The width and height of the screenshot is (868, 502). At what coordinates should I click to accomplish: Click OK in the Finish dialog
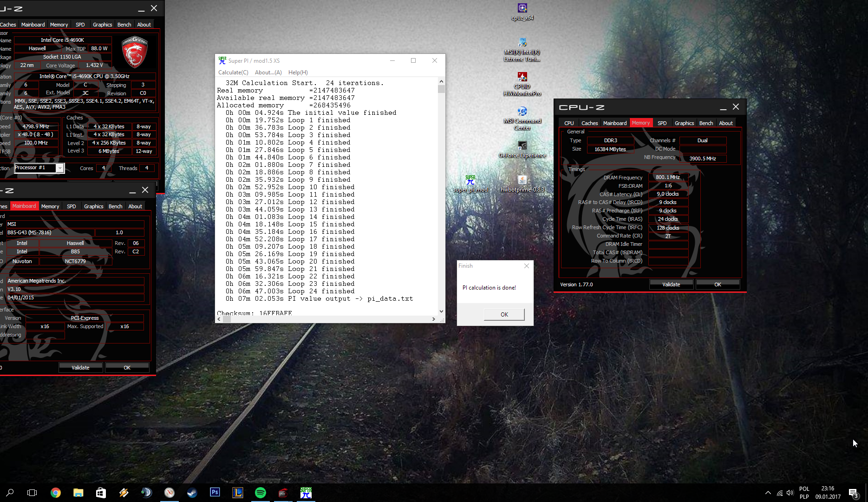click(504, 315)
